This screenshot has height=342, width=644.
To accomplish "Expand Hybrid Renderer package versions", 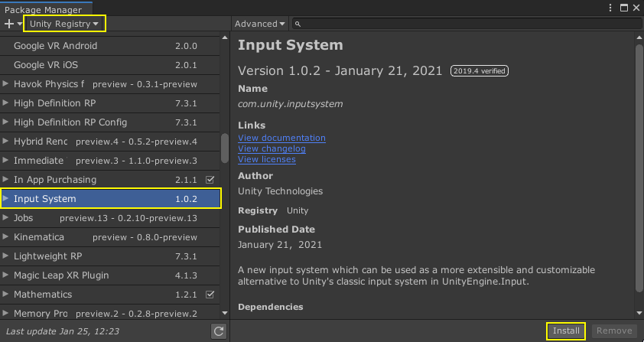I will (5, 142).
